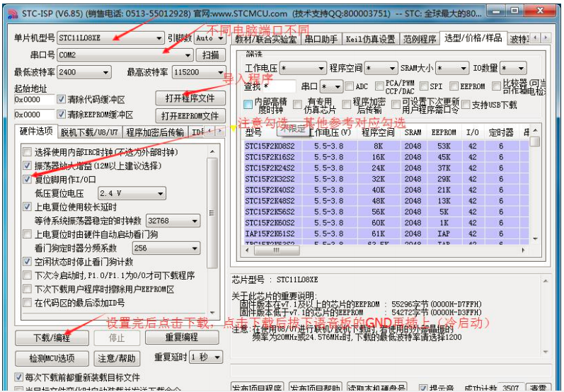
Task: Enable 在代码区的最后添加ID号 checkbox
Action: tap(28, 303)
